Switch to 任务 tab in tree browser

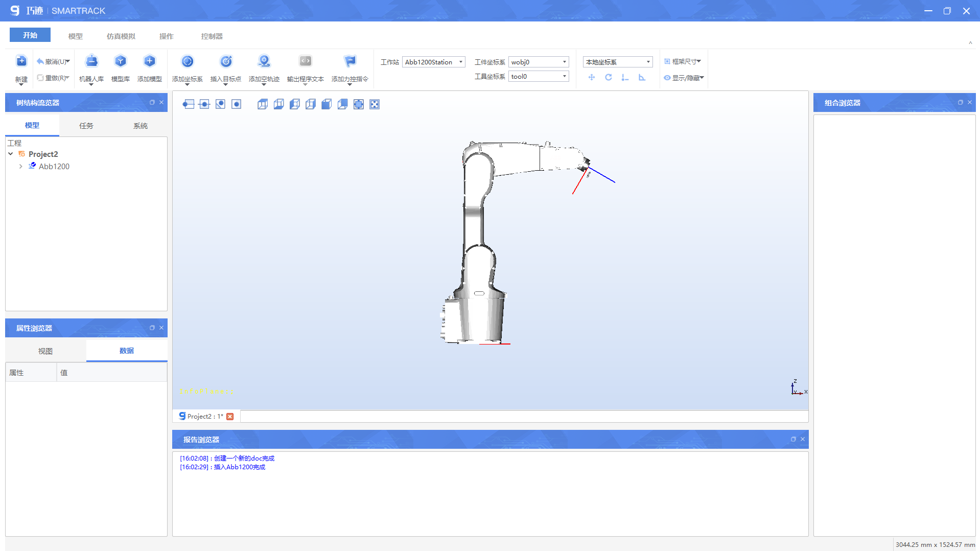pos(86,126)
